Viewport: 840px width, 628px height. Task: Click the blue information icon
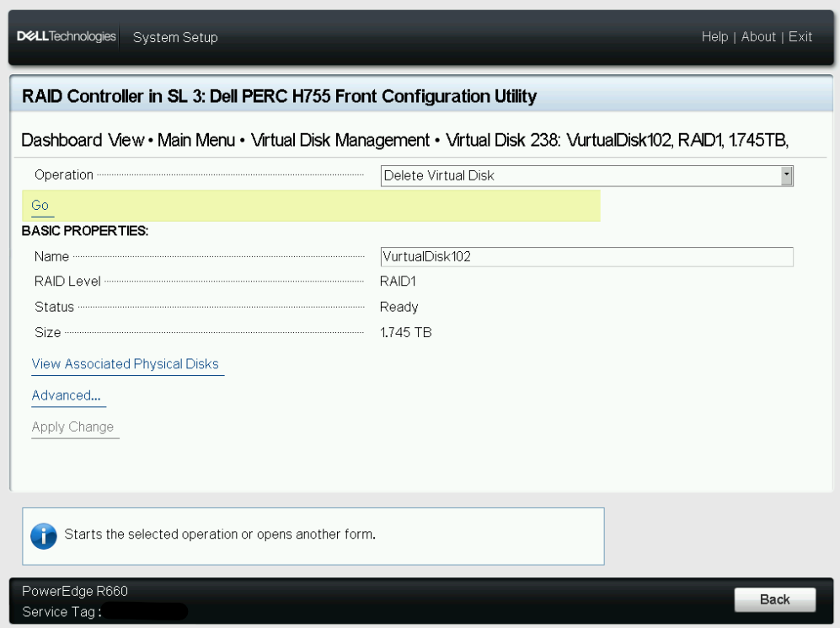[44, 536]
